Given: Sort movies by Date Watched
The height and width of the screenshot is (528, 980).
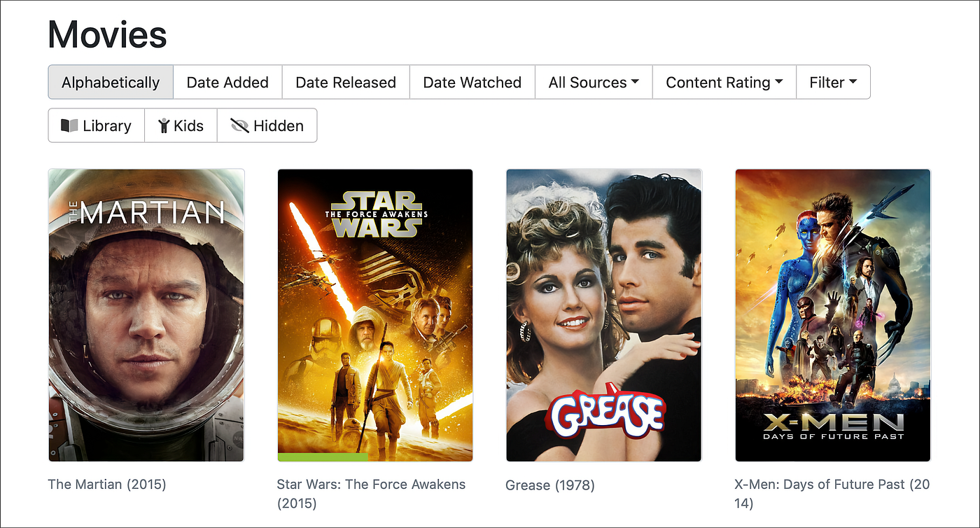Looking at the screenshot, I should pos(472,82).
